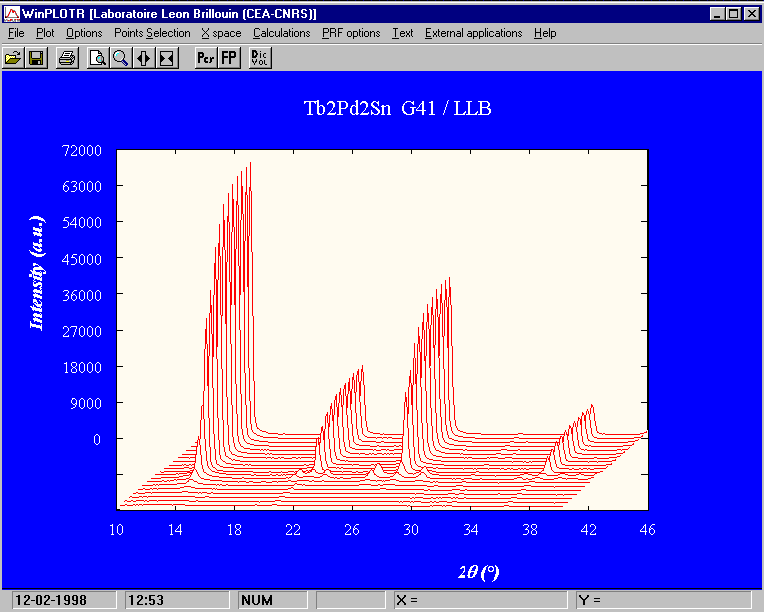Launch FullProf with the FP icon
Image resolution: width=764 pixels, height=612 pixels.
pos(229,58)
